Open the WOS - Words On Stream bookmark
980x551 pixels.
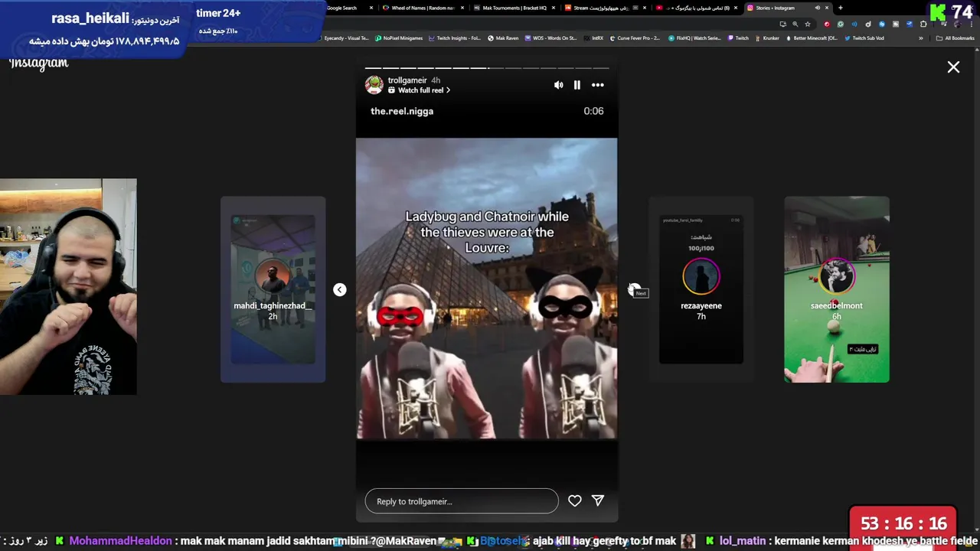point(551,37)
